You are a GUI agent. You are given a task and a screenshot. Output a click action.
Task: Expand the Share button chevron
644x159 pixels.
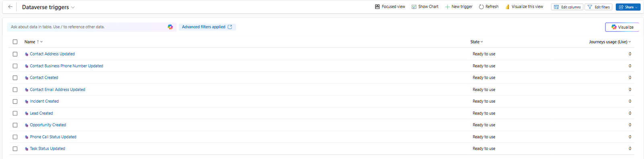[636, 7]
